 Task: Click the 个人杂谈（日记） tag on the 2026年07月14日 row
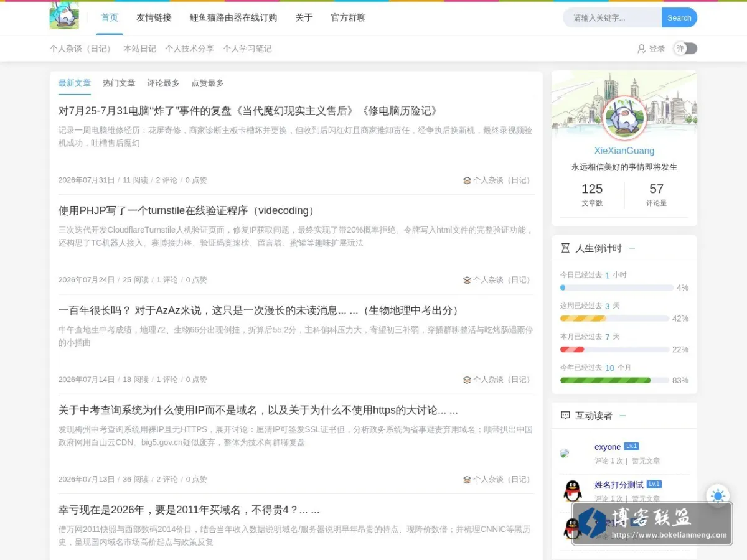(503, 380)
